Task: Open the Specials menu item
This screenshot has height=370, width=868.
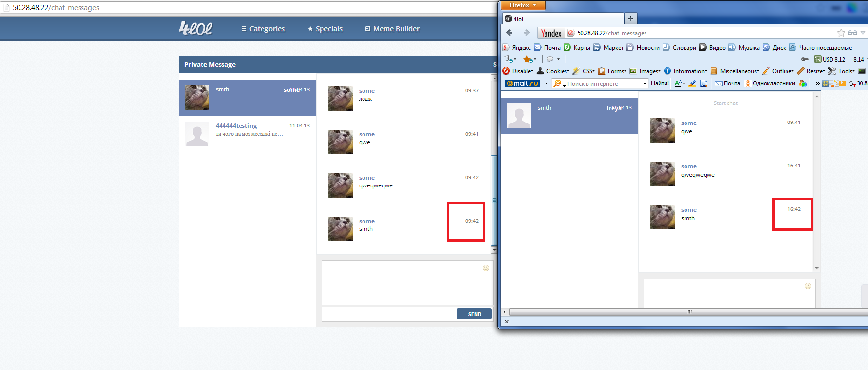Action: click(x=325, y=29)
